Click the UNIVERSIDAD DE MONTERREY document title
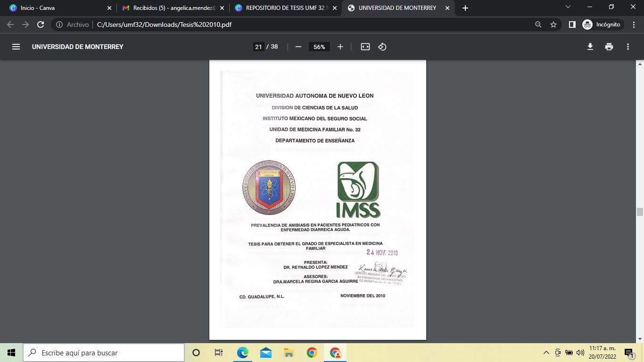The height and width of the screenshot is (362, 644). (78, 47)
